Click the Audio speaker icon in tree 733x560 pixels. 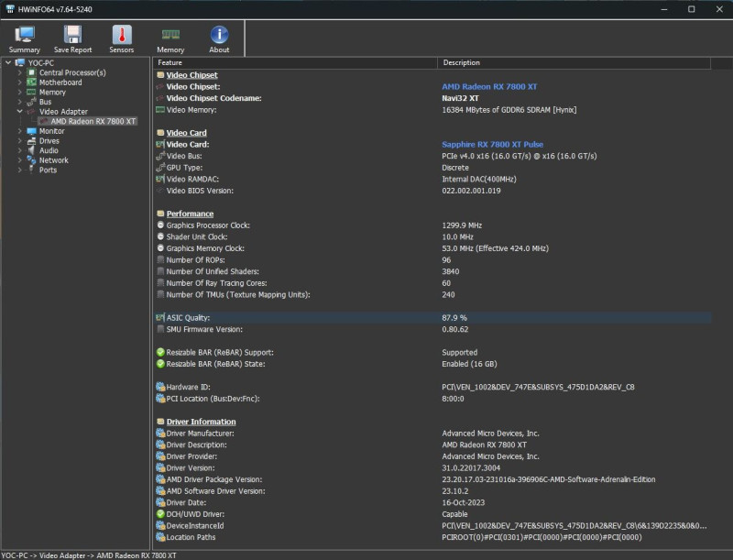(x=31, y=150)
